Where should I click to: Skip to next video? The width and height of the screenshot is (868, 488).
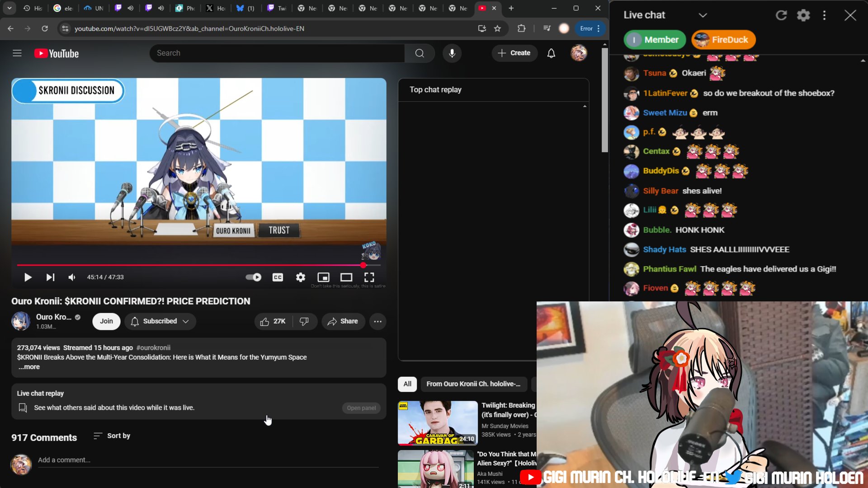coord(50,277)
